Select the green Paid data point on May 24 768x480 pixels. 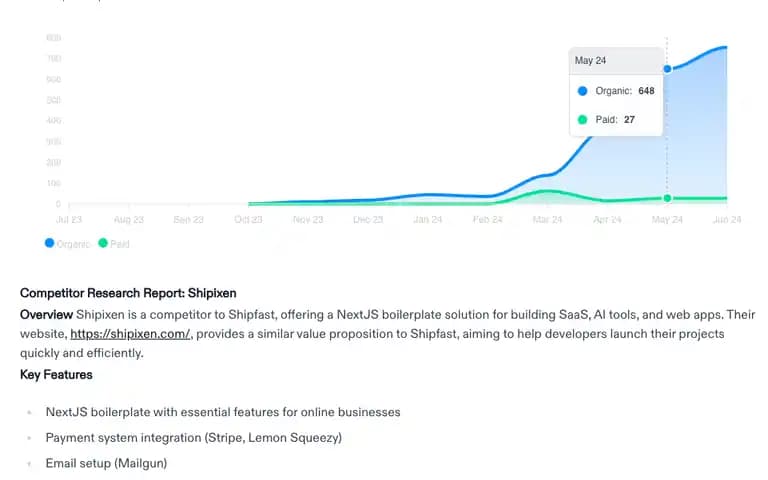pyautogui.click(x=667, y=198)
